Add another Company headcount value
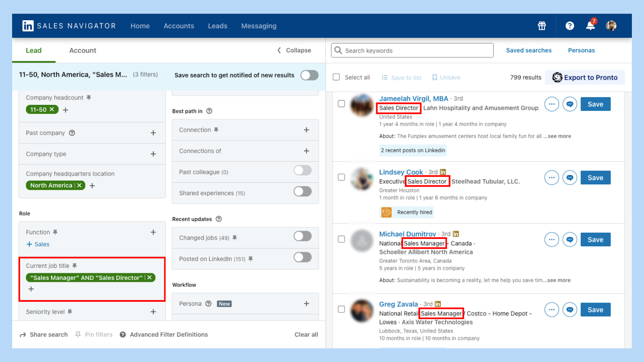 tap(66, 110)
